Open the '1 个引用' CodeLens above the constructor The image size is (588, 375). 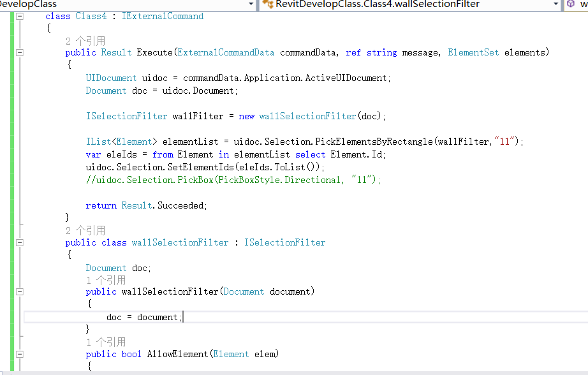[106, 280]
